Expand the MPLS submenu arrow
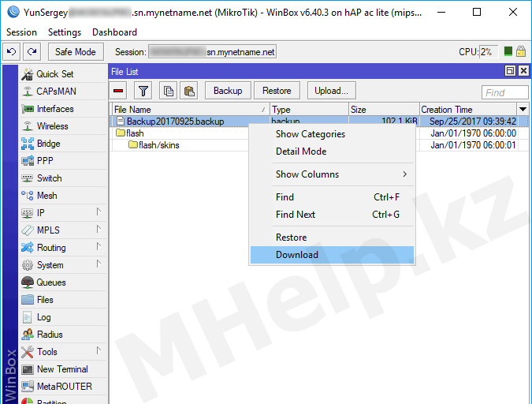 click(x=99, y=230)
